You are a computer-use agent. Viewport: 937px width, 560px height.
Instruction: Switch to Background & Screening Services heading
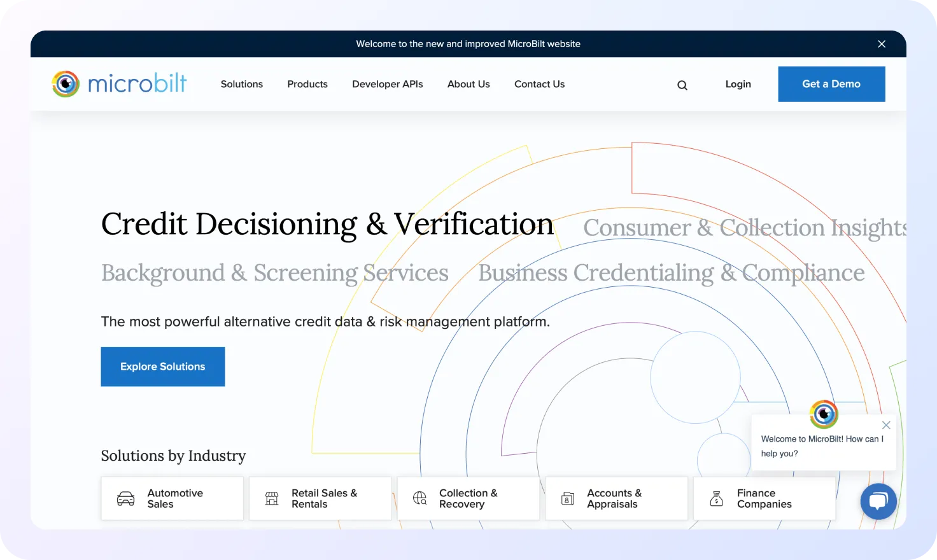(x=275, y=273)
